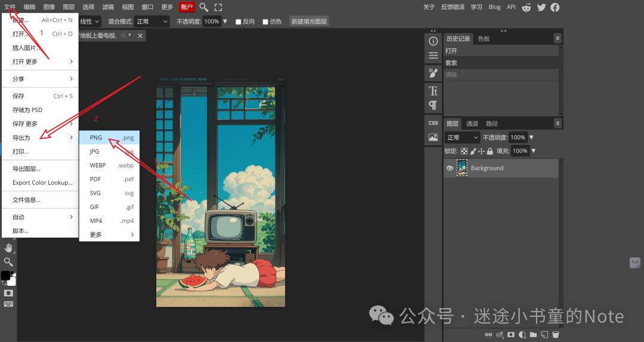Toggle lock transparent pixels icon
Image resolution: width=644 pixels, height=342 pixels.
point(464,151)
